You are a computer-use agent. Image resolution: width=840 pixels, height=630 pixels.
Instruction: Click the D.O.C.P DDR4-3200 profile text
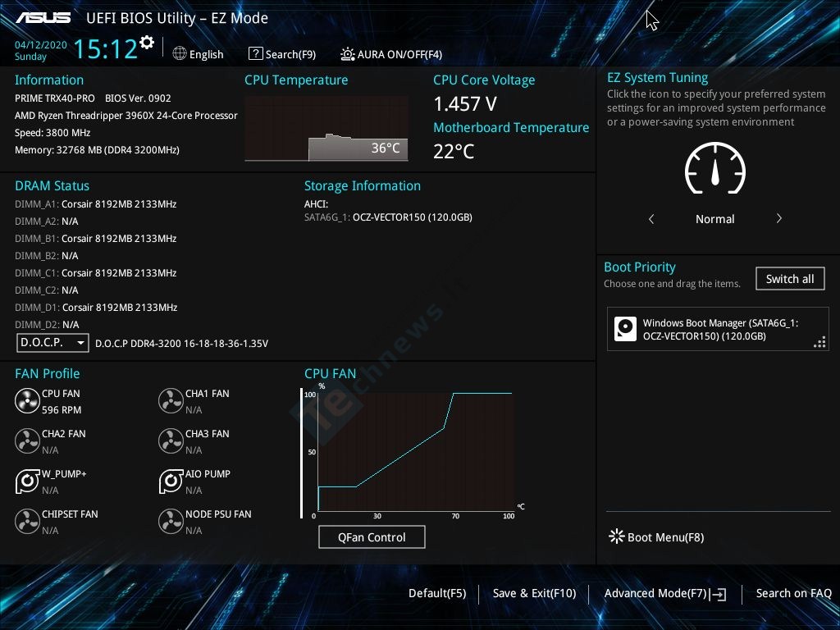point(181,344)
